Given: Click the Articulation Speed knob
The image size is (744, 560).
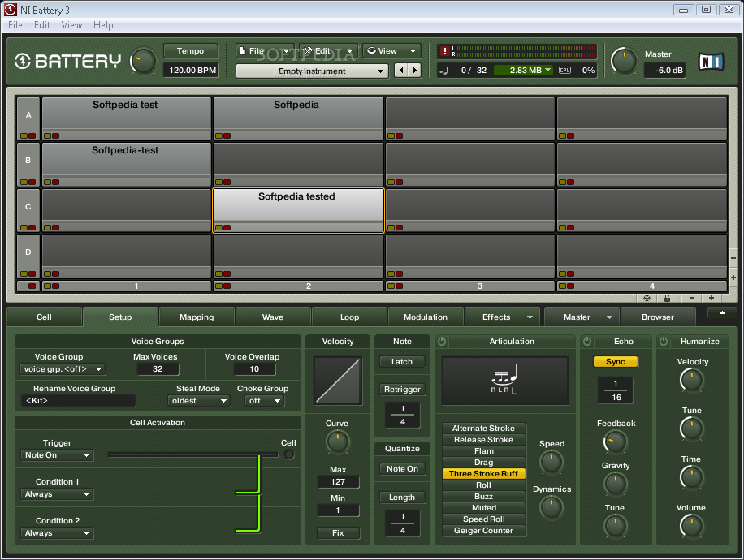Looking at the screenshot, I should [552, 462].
